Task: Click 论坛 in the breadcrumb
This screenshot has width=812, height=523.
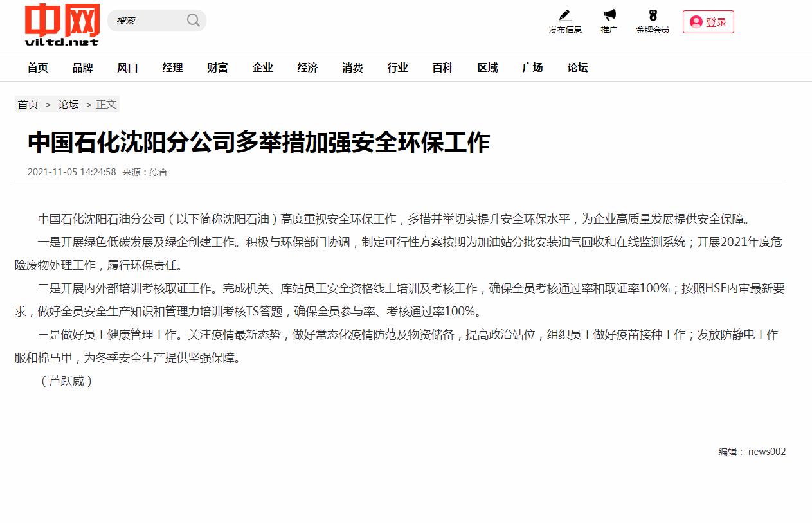Action: (x=68, y=104)
